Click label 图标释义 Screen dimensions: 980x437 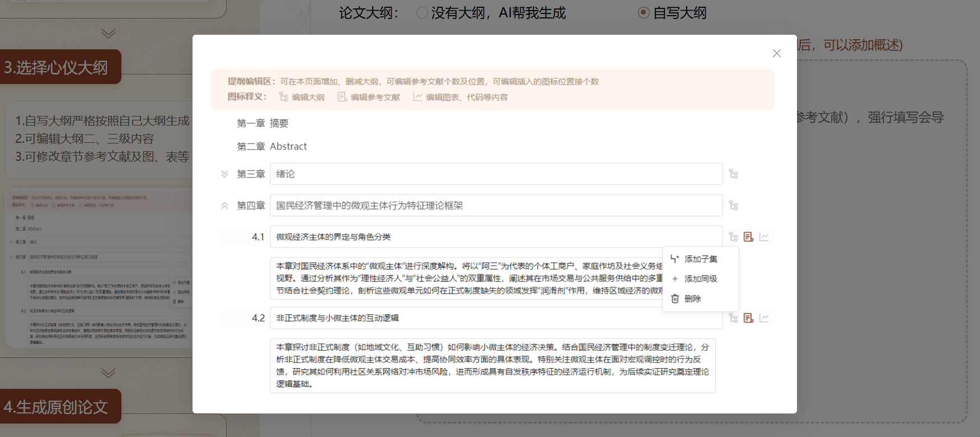247,96
